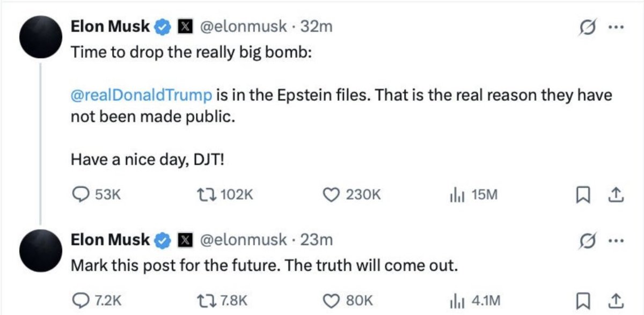Open the reply composer on the Epstein files post
The width and height of the screenshot is (644, 315).
82,195
